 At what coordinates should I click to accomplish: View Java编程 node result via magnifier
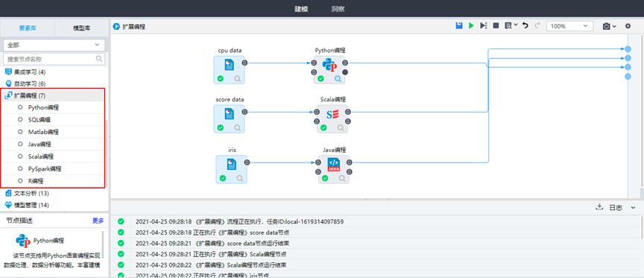tap(342, 178)
